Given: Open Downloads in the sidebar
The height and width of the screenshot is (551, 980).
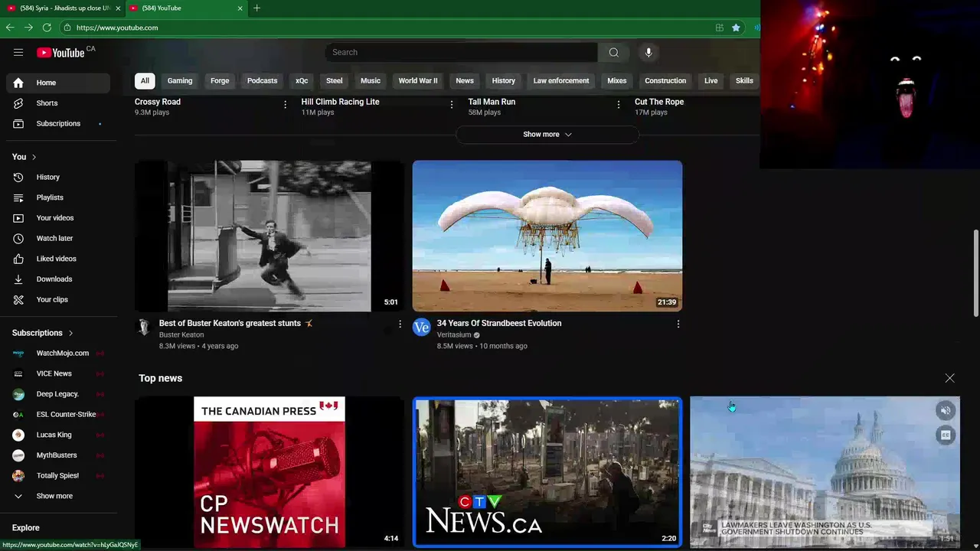Looking at the screenshot, I should pos(58,279).
